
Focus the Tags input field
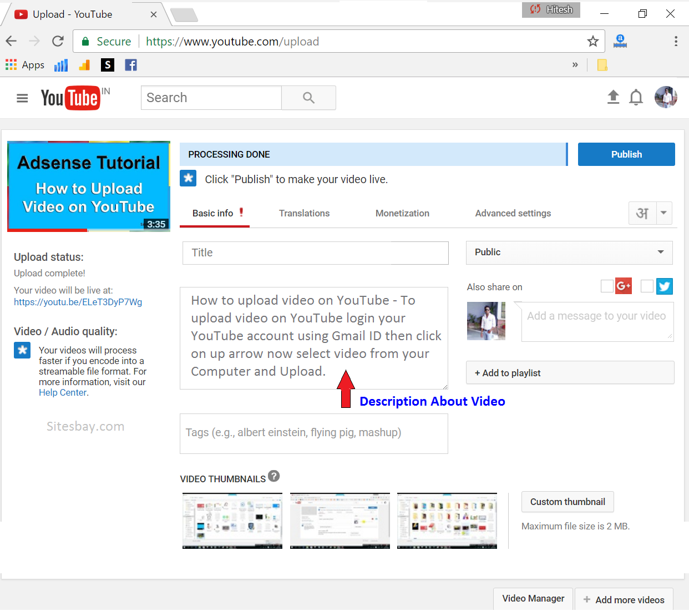point(314,433)
